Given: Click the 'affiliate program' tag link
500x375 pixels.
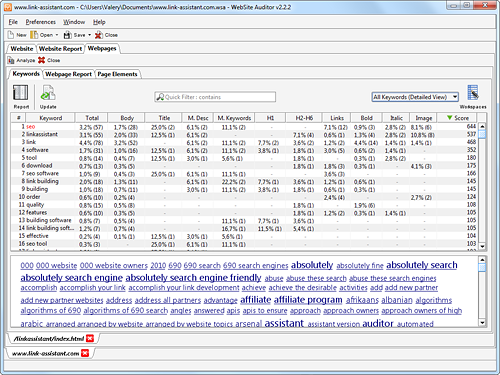Looking at the screenshot, I should click(x=308, y=300).
